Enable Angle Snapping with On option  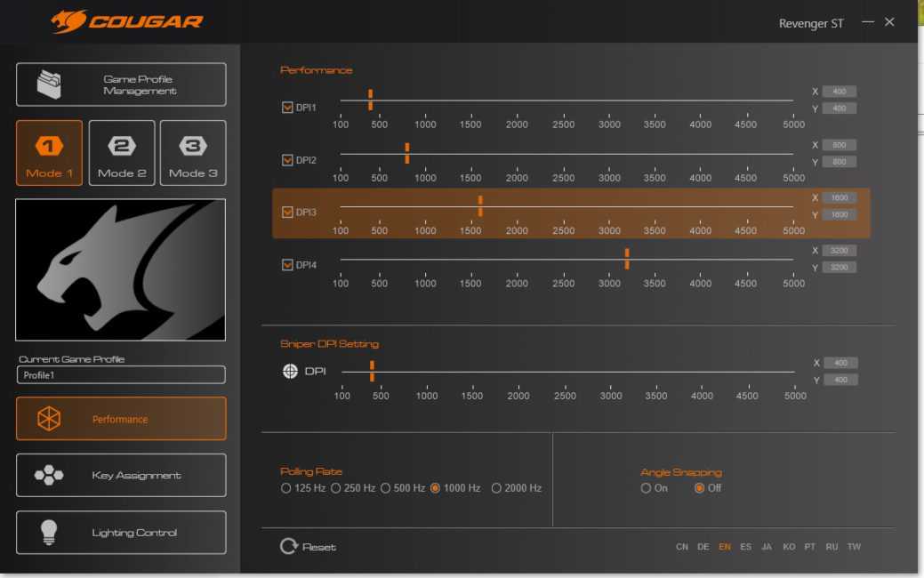[646, 488]
